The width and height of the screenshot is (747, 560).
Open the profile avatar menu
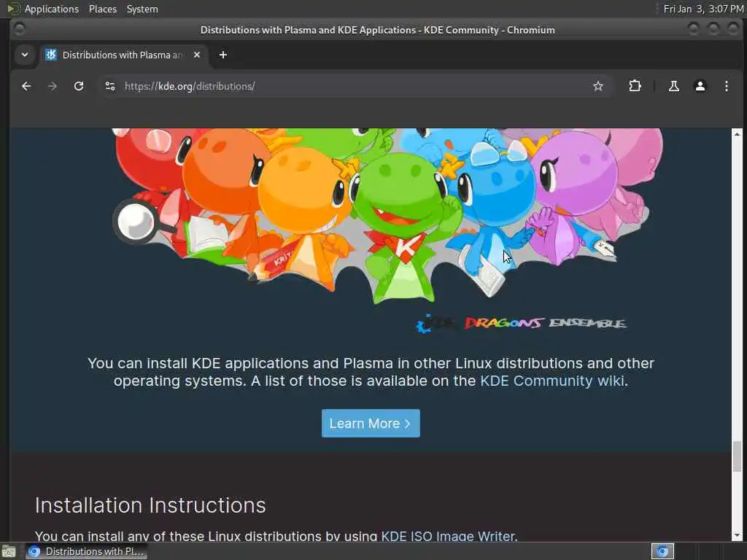(700, 86)
